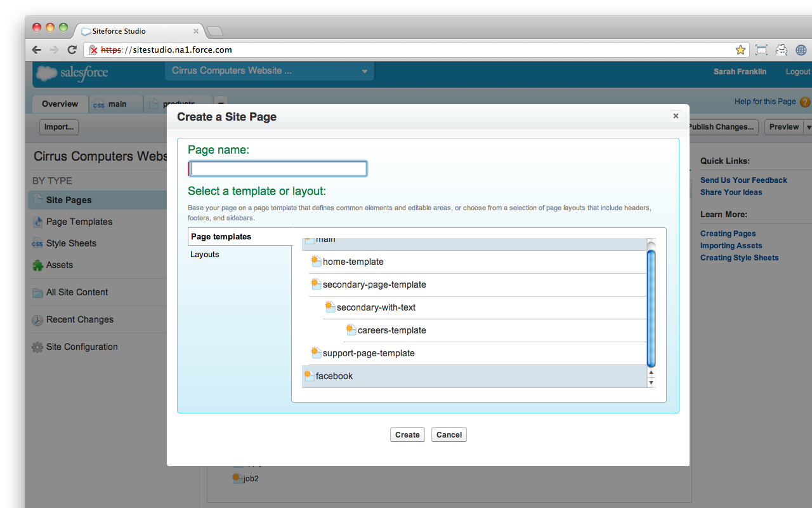Open the Importing Assets help link
The height and width of the screenshot is (508, 812).
[x=731, y=246]
